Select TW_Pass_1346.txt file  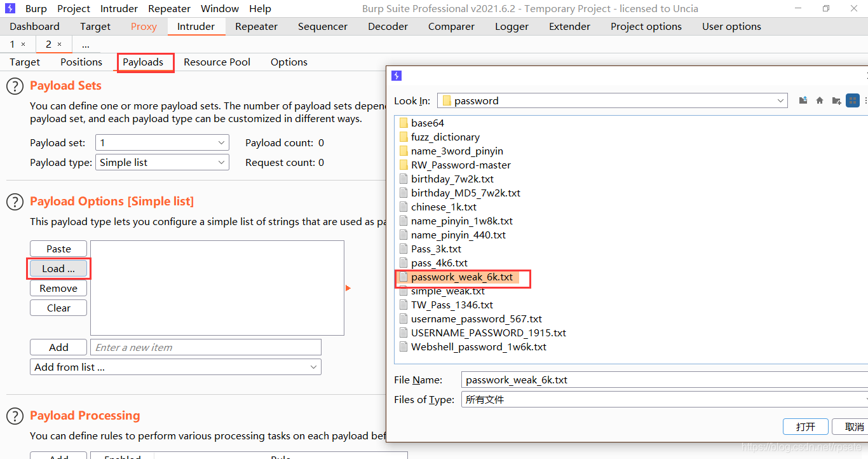click(x=446, y=305)
